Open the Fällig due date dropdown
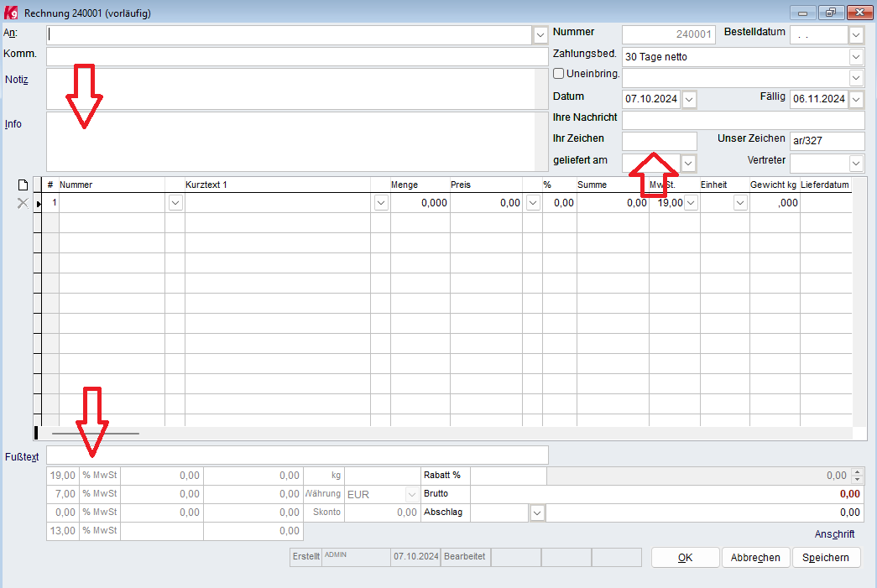This screenshot has width=877, height=588. [856, 99]
